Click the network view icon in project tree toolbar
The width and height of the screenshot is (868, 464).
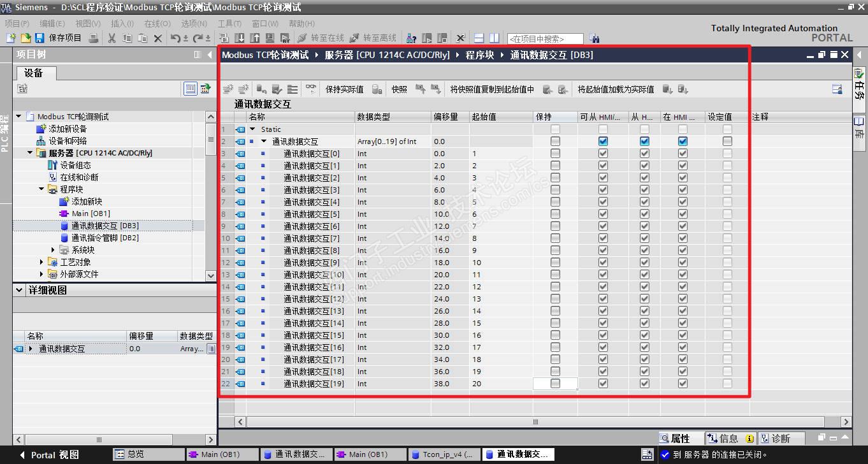click(205, 89)
